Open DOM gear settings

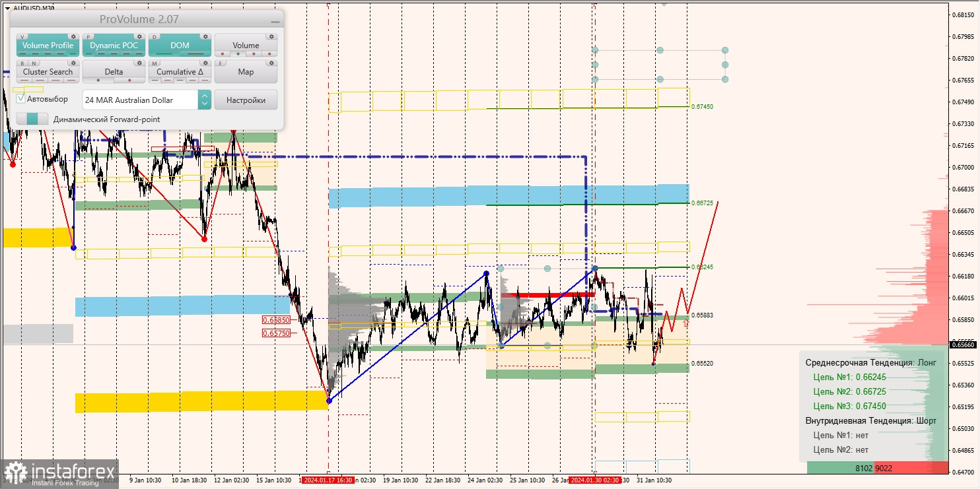click(205, 36)
